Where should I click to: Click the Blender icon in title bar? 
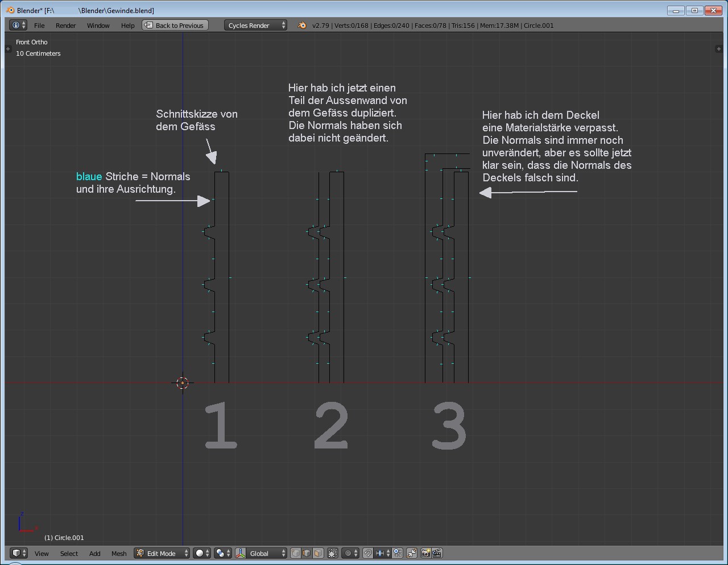pos(10,10)
